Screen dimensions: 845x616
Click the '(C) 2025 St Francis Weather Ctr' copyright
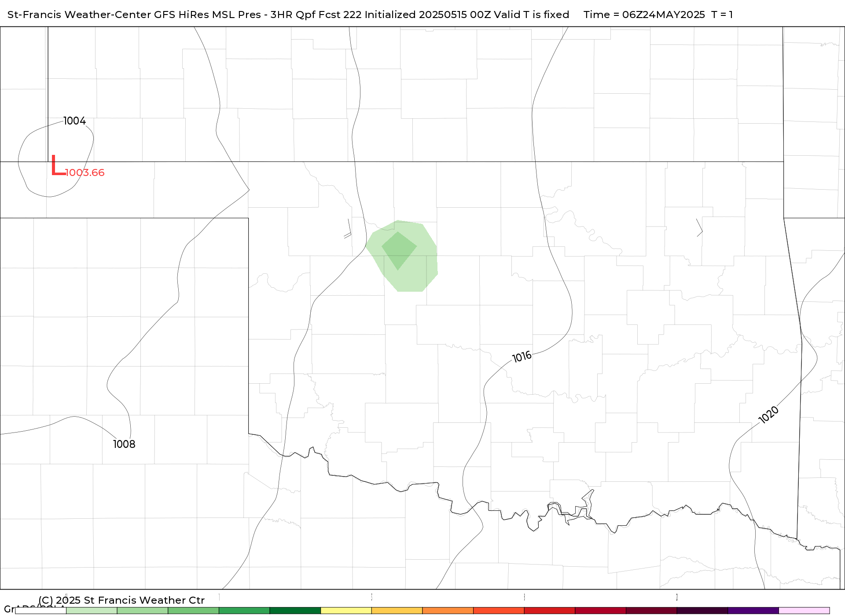pyautogui.click(x=121, y=600)
